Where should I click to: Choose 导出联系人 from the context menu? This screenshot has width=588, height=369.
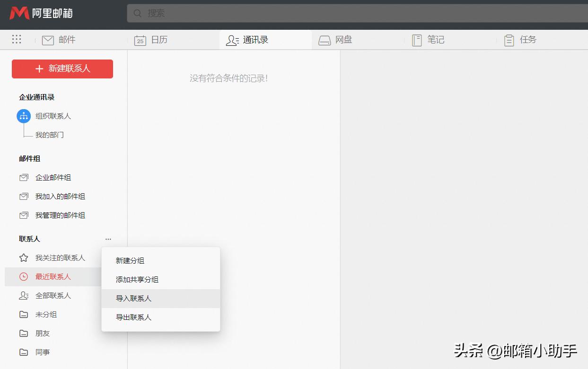(134, 317)
